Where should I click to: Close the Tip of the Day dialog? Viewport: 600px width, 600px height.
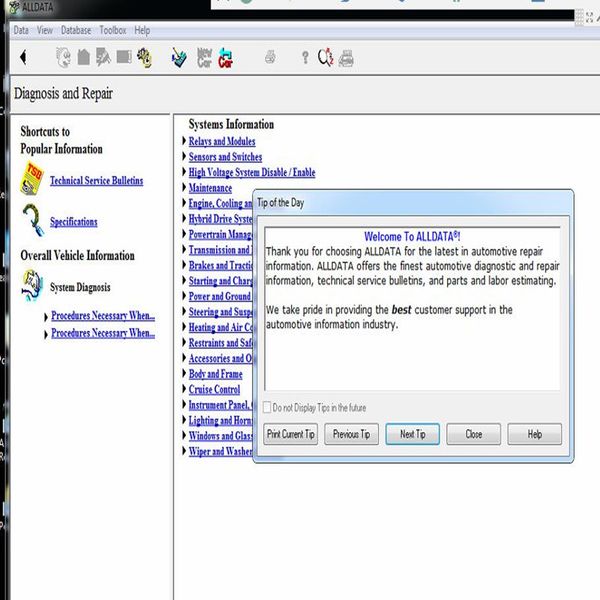[473, 434]
